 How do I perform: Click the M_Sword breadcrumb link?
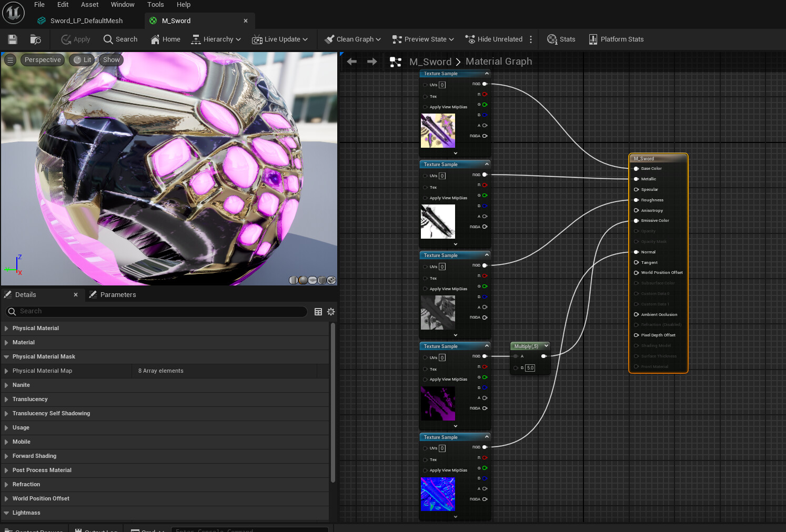tap(430, 62)
